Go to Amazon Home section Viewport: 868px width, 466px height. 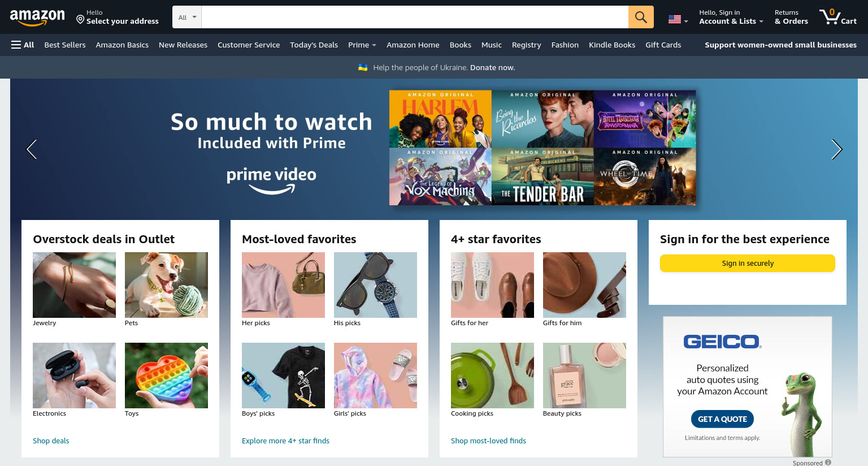click(413, 45)
